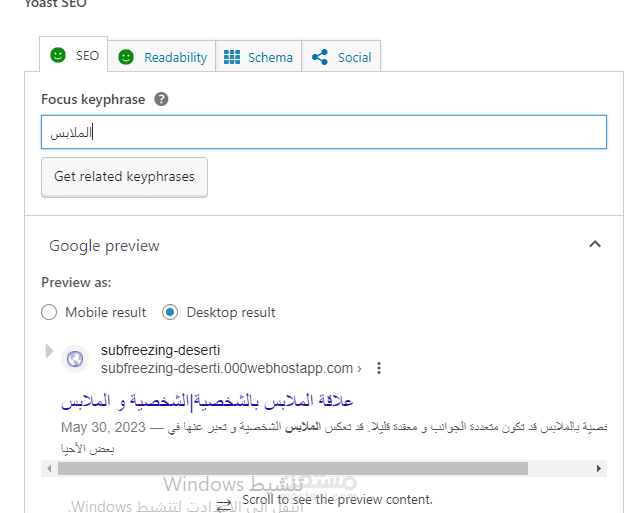This screenshot has width=638, height=513.
Task: Click the Readability tab smiley icon
Action: [126, 57]
